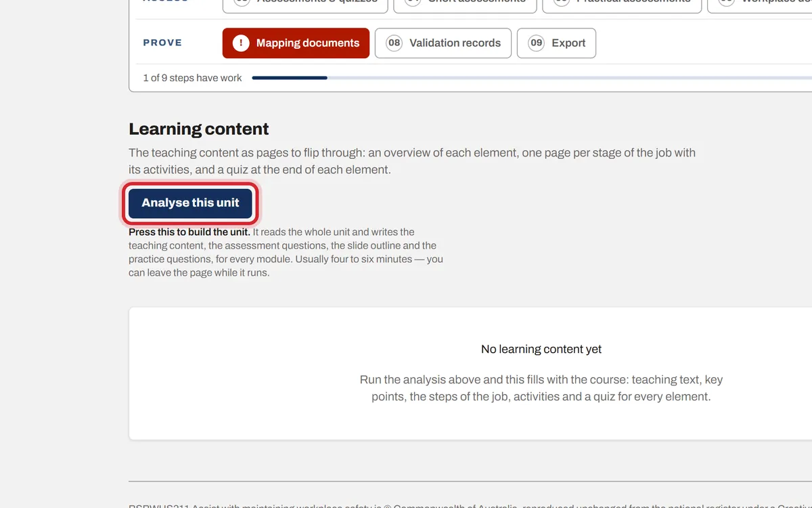This screenshot has width=812, height=508.
Task: Click the "No learning content yet" message
Action: point(541,350)
